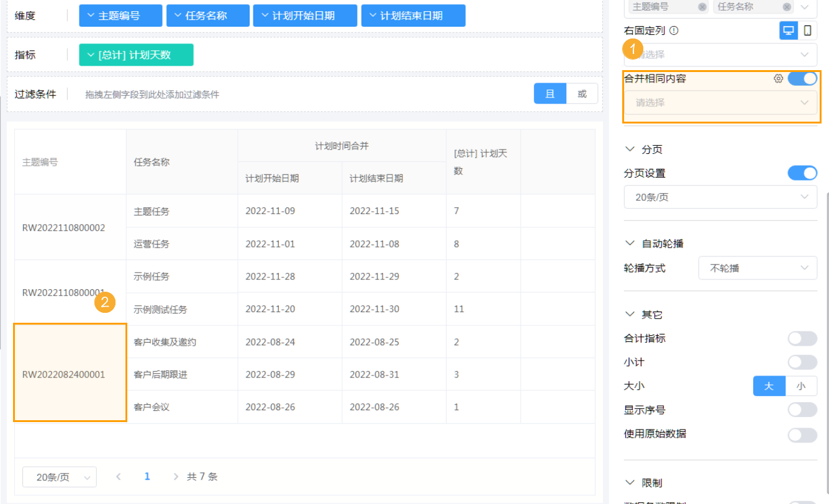The height and width of the screenshot is (504, 829).
Task: Click the info icon beside 右固定列
Action: coord(673,30)
